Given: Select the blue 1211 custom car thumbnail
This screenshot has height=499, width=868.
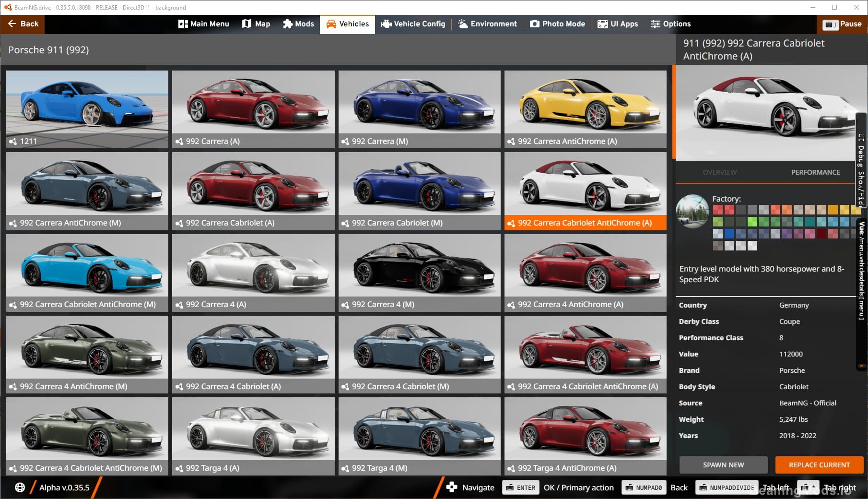Looking at the screenshot, I should (x=87, y=109).
